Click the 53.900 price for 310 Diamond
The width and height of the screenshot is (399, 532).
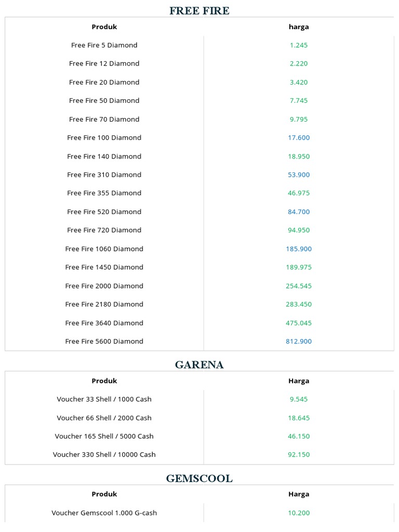point(299,175)
